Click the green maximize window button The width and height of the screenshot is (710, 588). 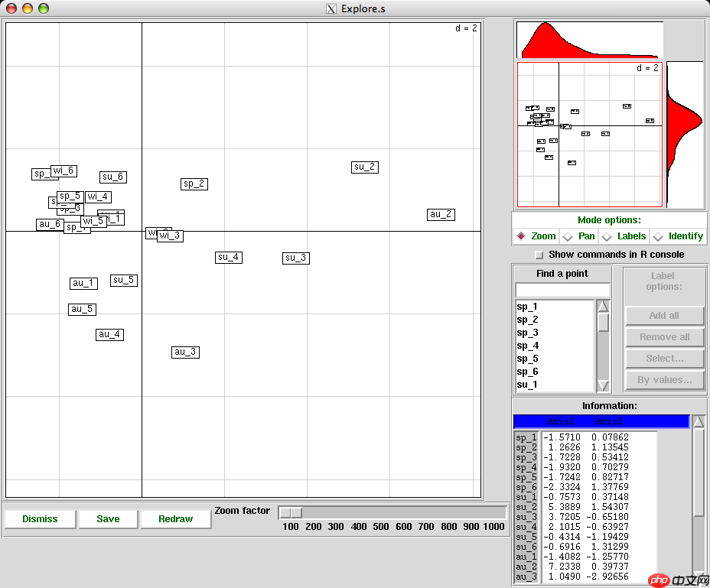pos(44,8)
